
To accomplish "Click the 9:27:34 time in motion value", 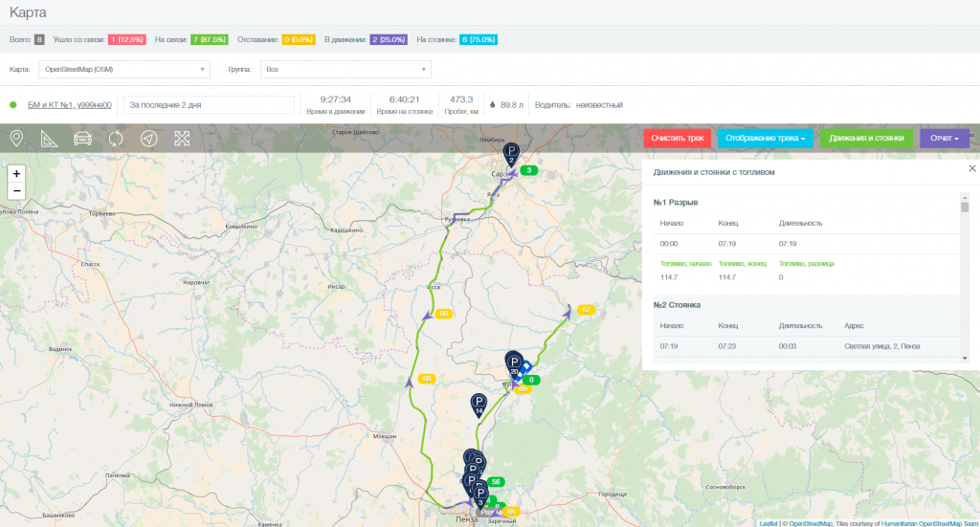I will (336, 99).
